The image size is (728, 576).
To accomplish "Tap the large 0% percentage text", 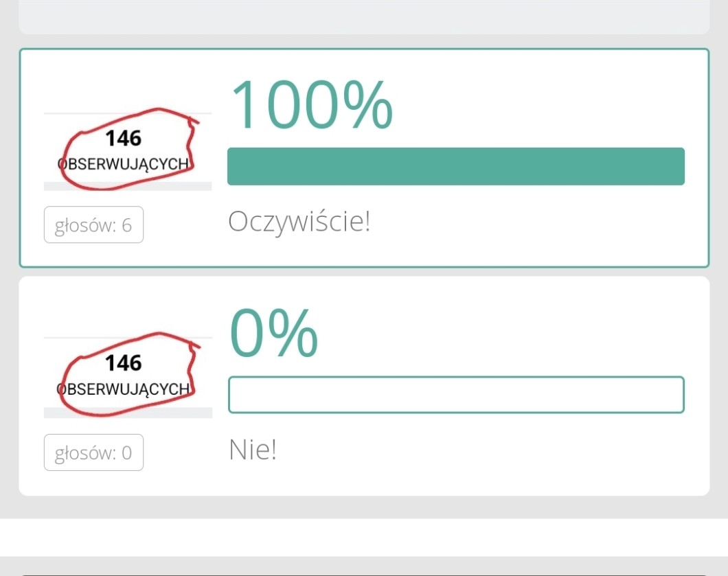I will 273,332.
